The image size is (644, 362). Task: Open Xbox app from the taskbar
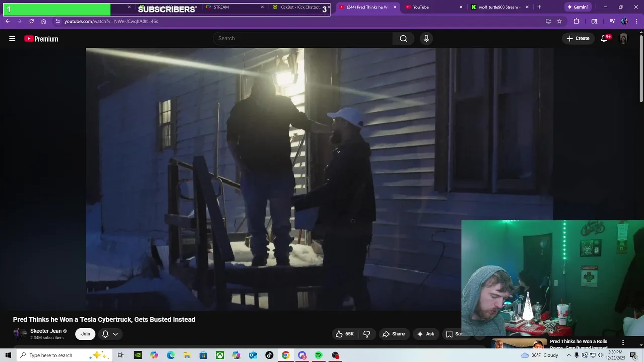[220, 355]
